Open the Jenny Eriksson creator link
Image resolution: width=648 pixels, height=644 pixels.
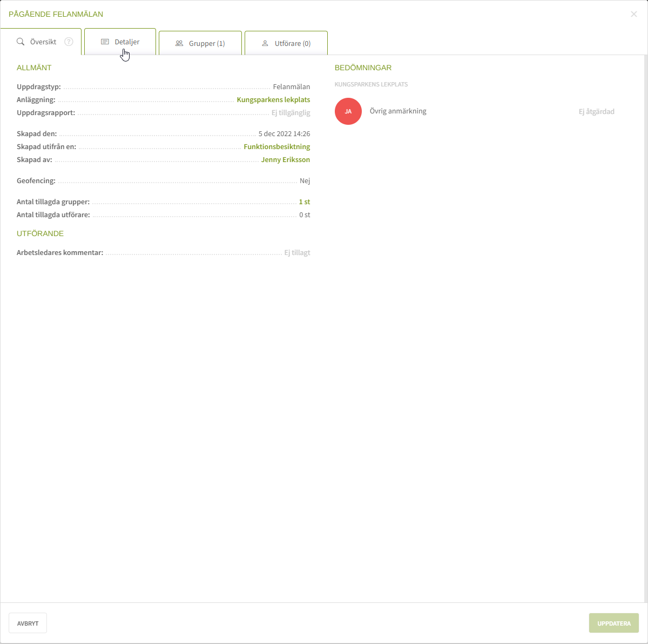(x=285, y=160)
